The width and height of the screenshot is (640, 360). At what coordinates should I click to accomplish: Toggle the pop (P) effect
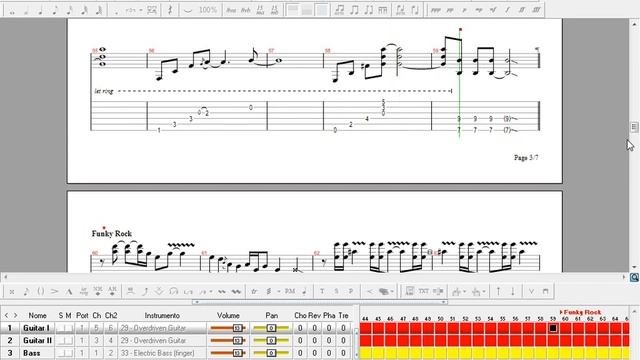pyautogui.click(x=351, y=291)
